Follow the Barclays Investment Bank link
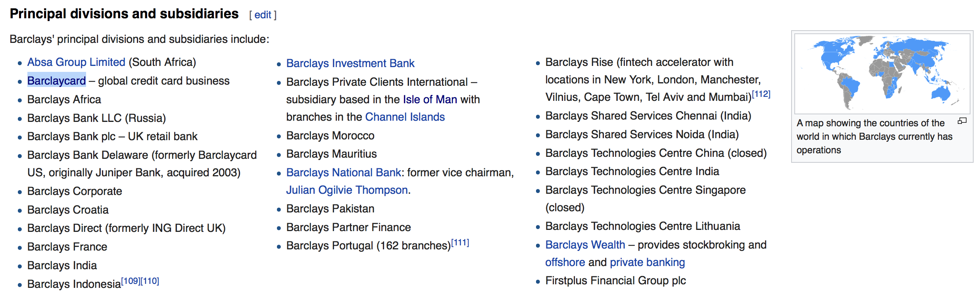The image size is (980, 297). (x=350, y=64)
